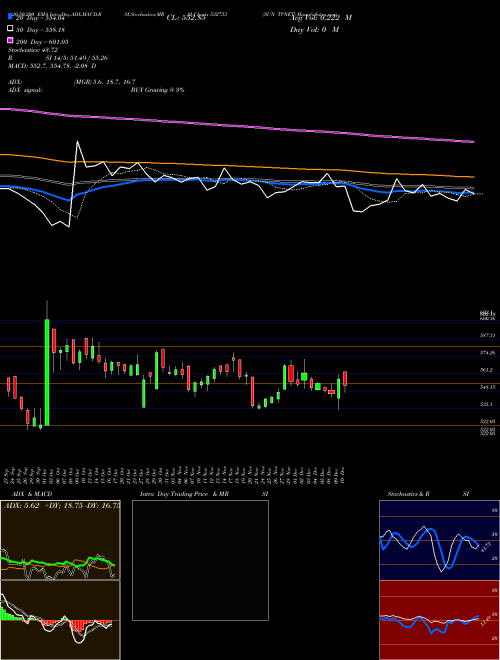Click the 'Avg Vol: 0.222 M' label
Screen dimensions: 500x660
321,18
